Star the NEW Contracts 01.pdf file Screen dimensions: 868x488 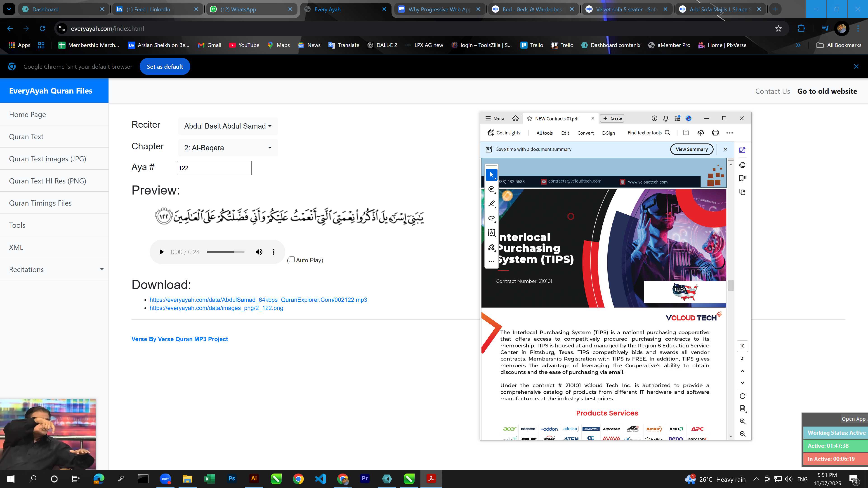(529, 119)
